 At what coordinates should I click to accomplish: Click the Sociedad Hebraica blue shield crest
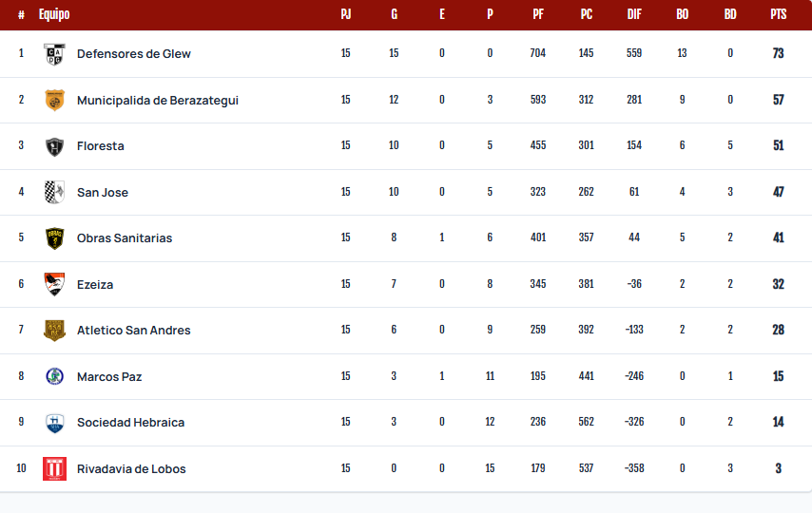[x=54, y=423]
